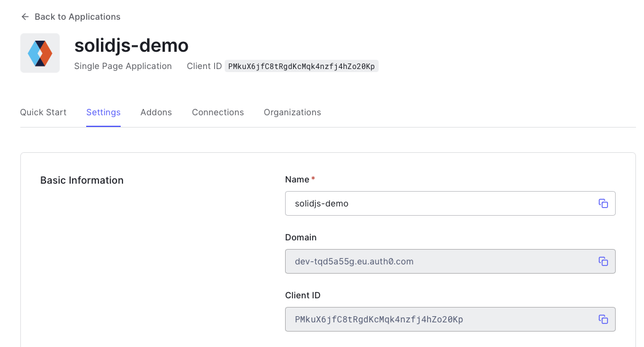Copy the Domain field value
This screenshot has width=644, height=347.
[x=603, y=261]
